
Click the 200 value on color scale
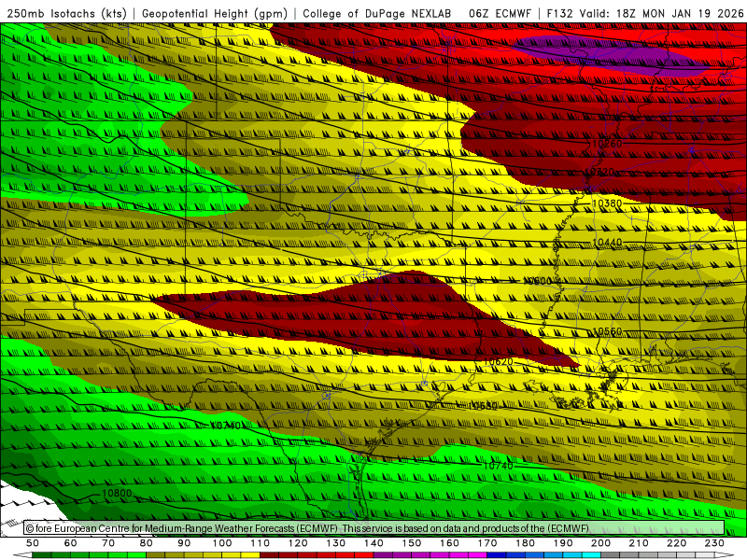[x=600, y=543]
